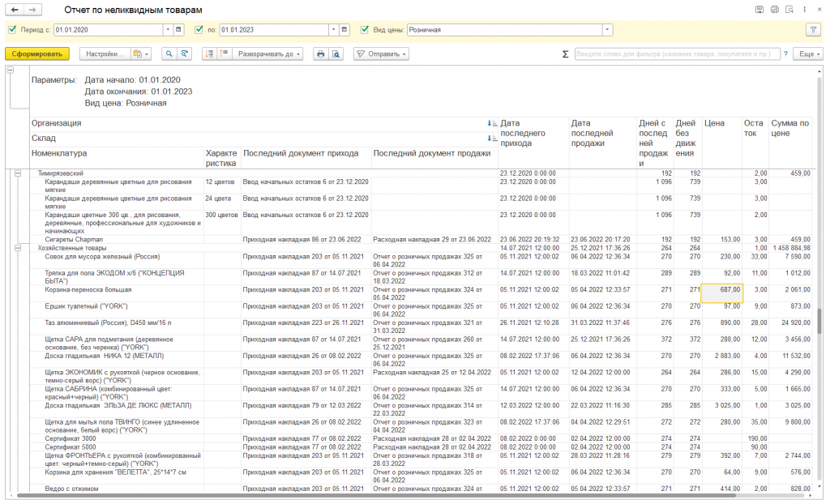Viewport: 830px width, 504px height.
Task: Click the 'Сформировать' button
Action: tap(37, 53)
